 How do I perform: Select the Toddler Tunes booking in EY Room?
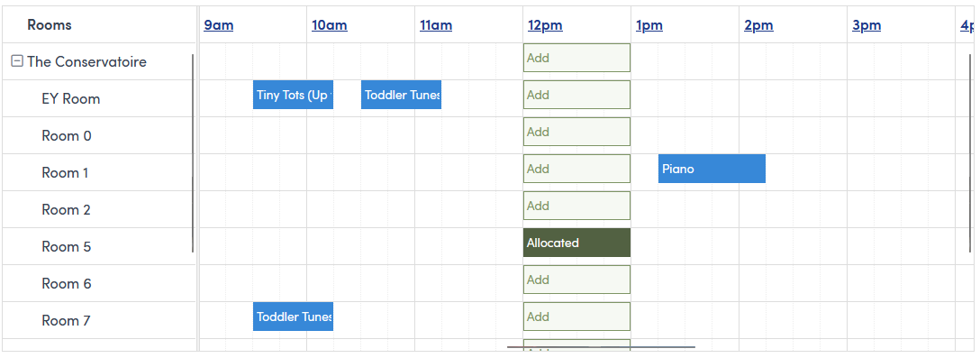point(401,95)
